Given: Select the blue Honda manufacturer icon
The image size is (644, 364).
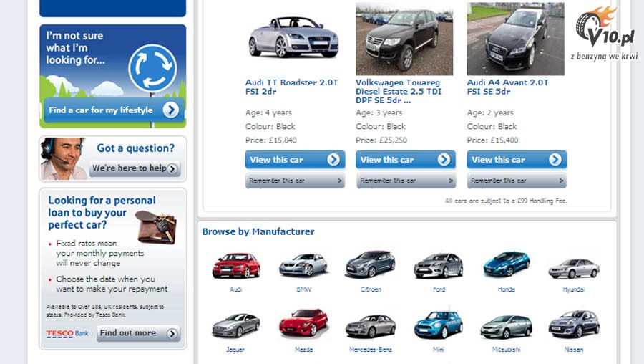Looking at the screenshot, I should [507, 264].
